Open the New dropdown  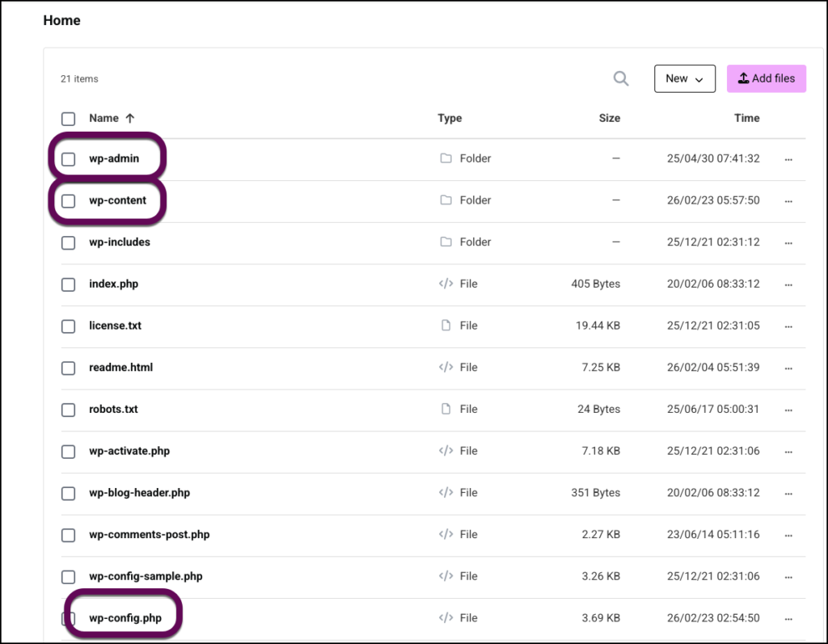pyautogui.click(x=684, y=78)
